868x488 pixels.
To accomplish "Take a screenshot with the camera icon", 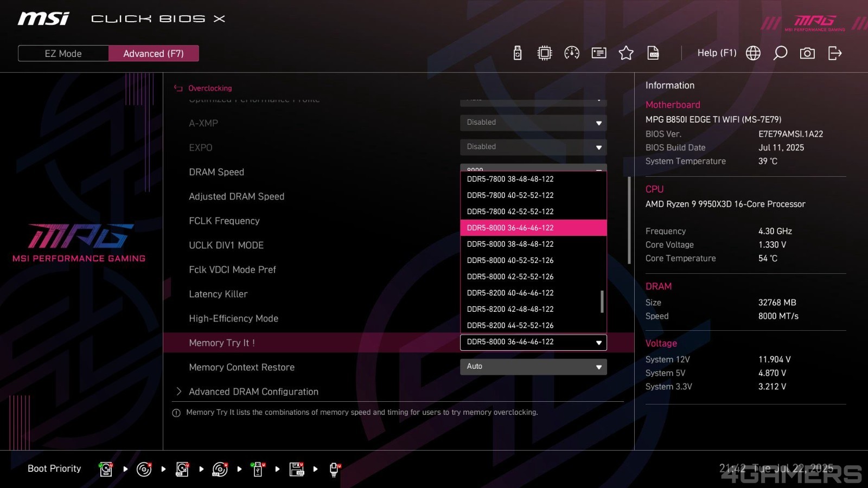I will click(807, 53).
